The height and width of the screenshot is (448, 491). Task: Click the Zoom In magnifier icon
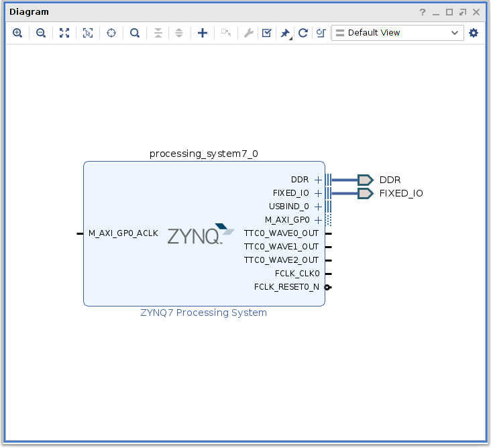pyautogui.click(x=17, y=33)
